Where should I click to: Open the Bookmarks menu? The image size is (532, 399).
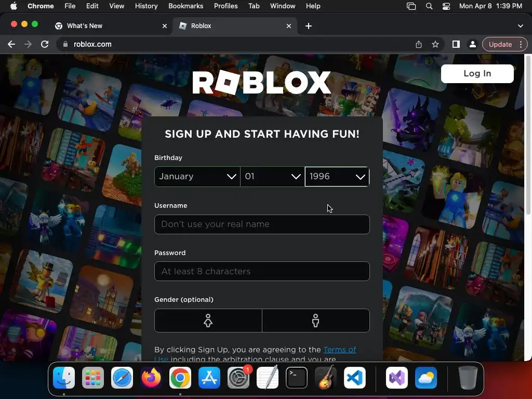[x=185, y=6]
